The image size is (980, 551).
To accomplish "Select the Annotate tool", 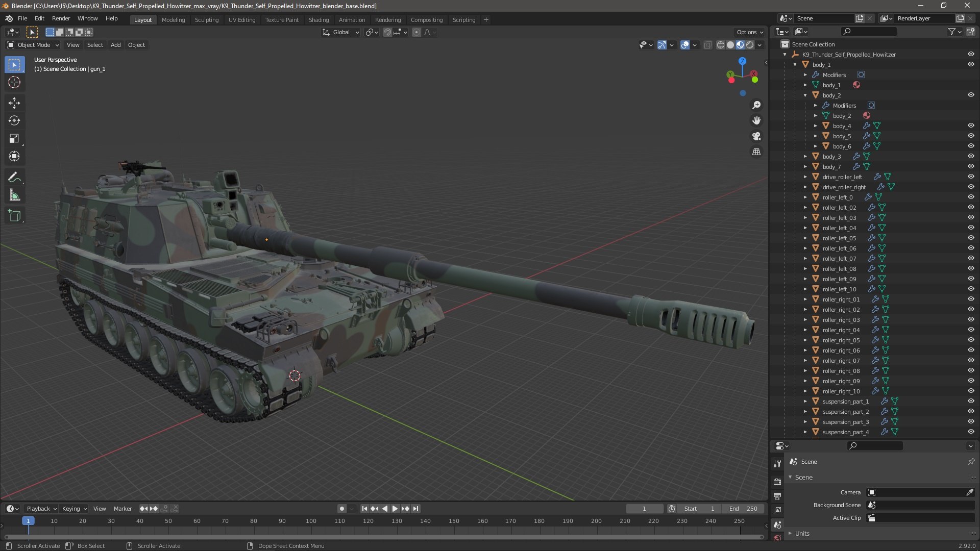I will pyautogui.click(x=14, y=178).
